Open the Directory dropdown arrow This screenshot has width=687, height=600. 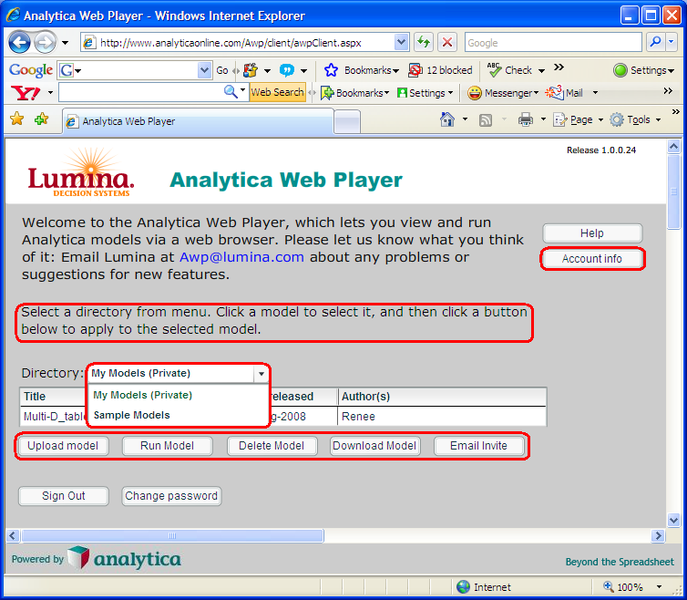coord(261,373)
